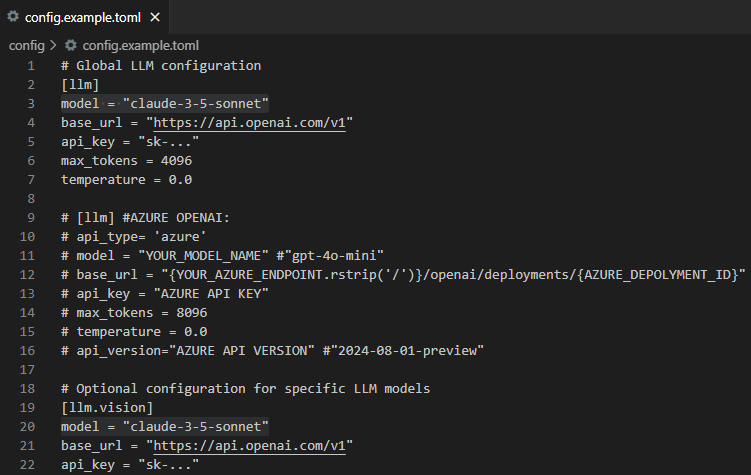Image resolution: width=751 pixels, height=475 pixels.
Task: Follow the api.openai.com URL on line 21
Action: tap(251, 445)
